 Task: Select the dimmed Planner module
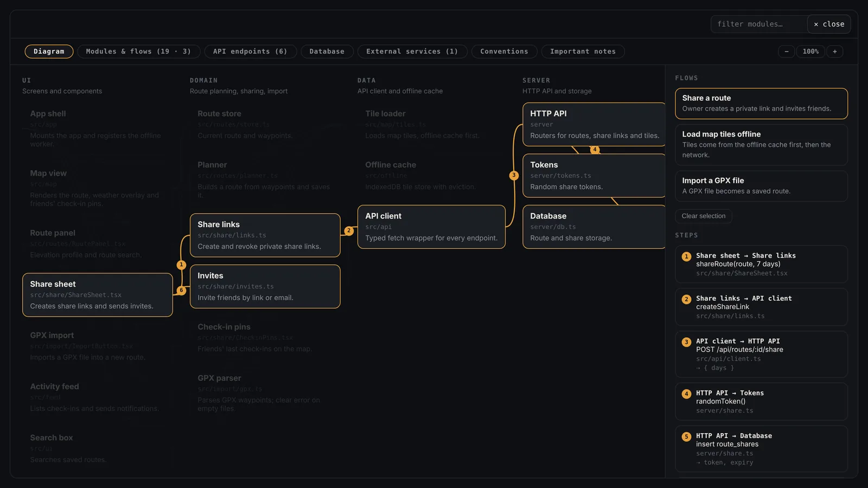265,179
